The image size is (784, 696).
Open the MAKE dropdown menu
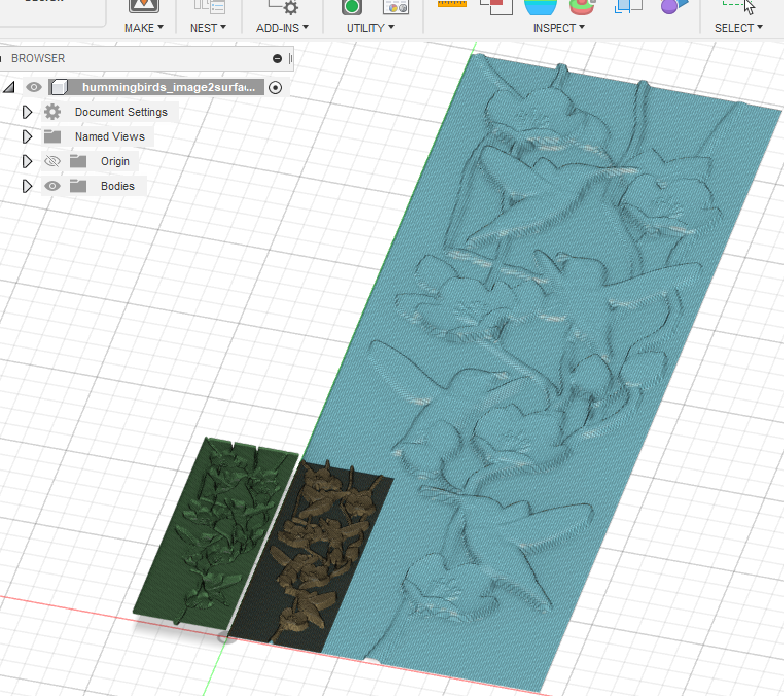[144, 28]
